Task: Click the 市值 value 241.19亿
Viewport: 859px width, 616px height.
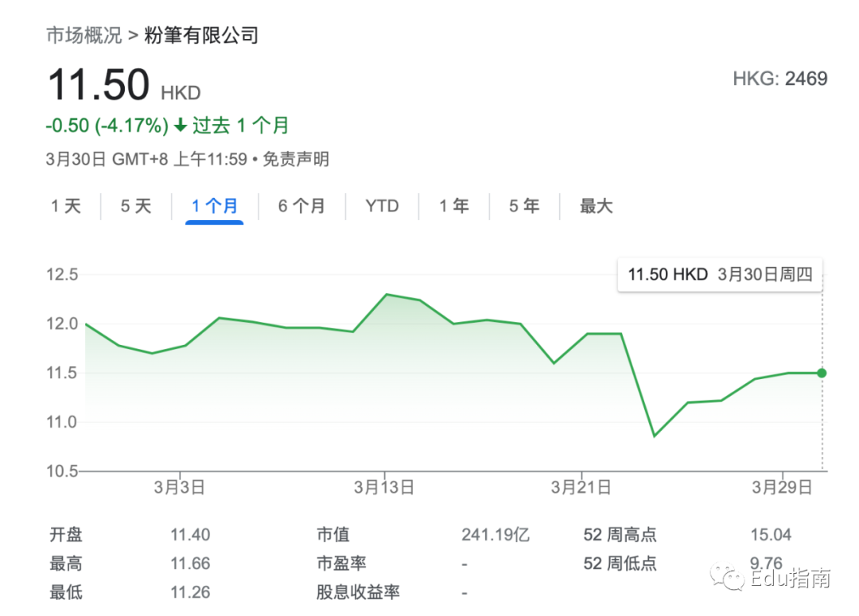Action: (496, 534)
